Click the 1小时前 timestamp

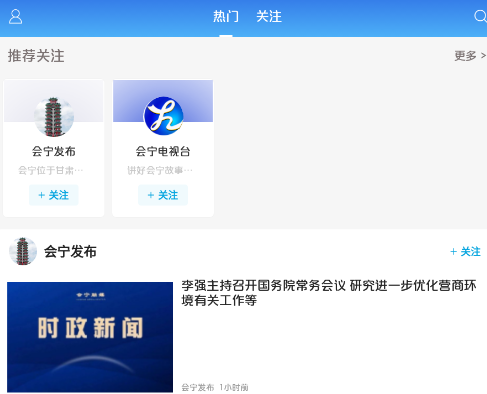point(234,387)
